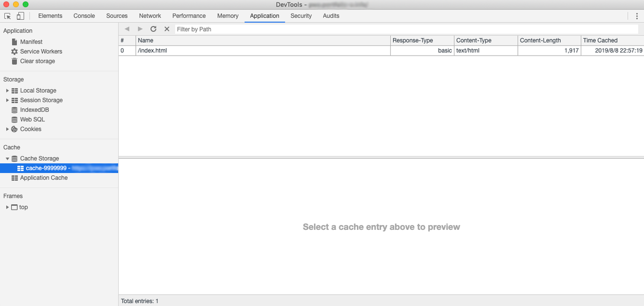
Task: Click the top frame window icon
Action: 15,207
